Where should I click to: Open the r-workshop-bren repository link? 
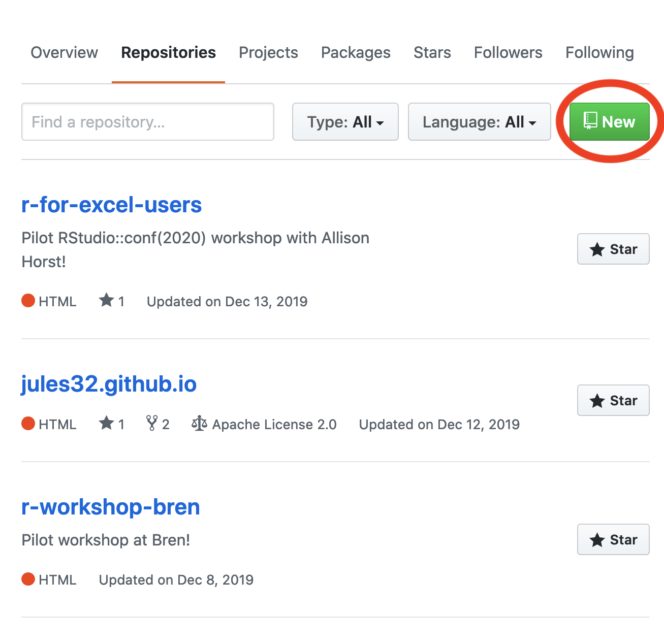pyautogui.click(x=111, y=507)
